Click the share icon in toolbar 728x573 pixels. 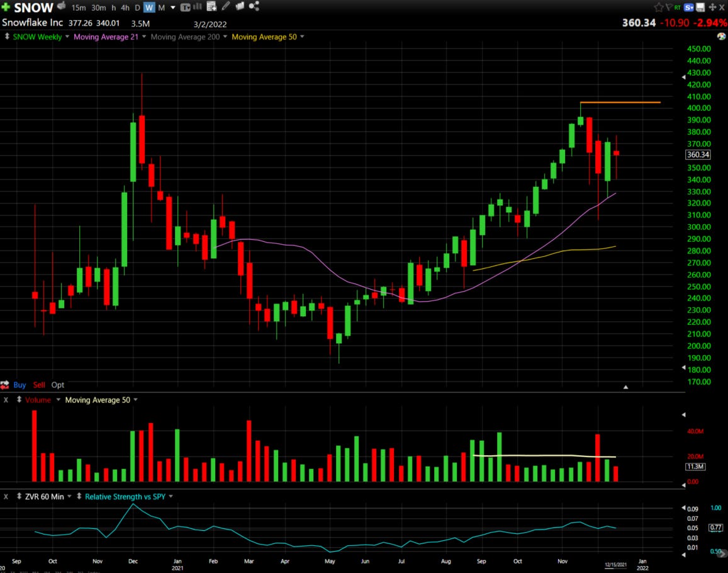(254, 6)
